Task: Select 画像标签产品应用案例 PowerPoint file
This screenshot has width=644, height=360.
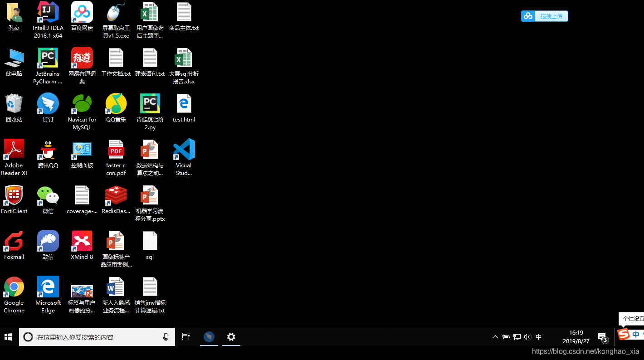Action: click(116, 249)
